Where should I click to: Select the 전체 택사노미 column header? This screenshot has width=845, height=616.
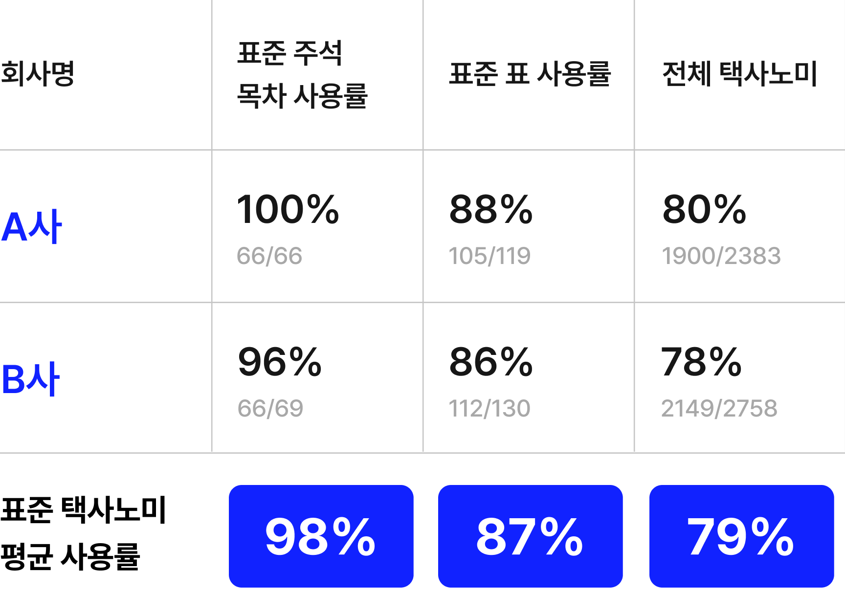pos(739,74)
